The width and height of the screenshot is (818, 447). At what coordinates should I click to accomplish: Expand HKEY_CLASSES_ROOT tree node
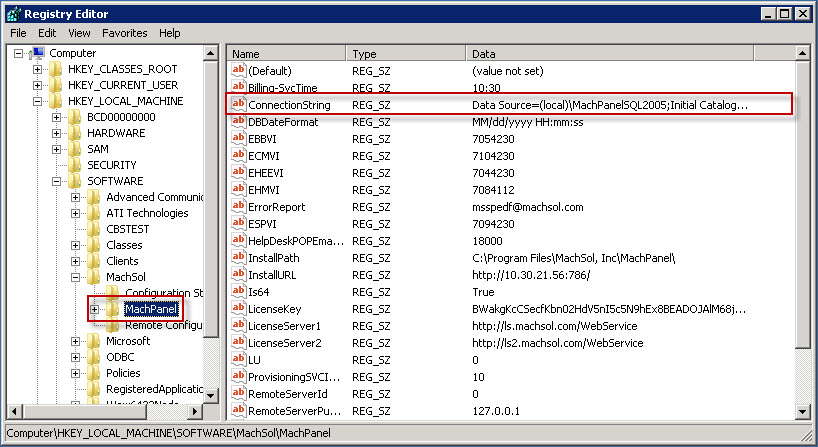(x=38, y=69)
